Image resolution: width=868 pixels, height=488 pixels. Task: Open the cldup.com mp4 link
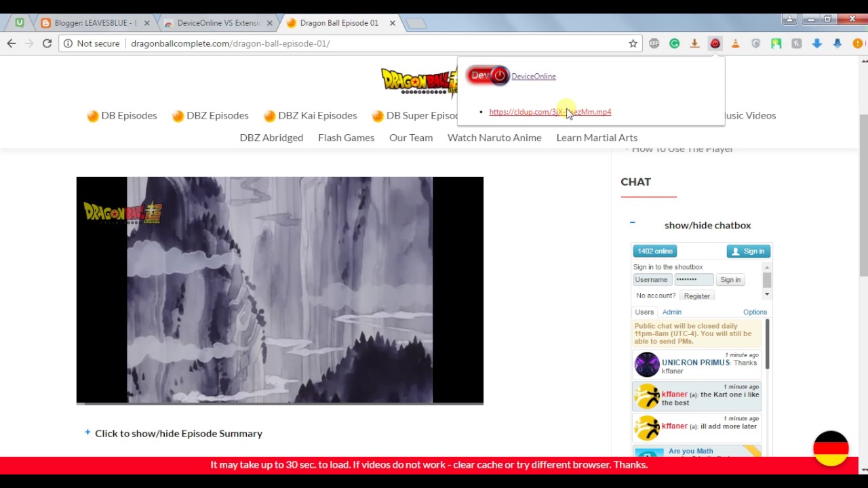550,112
